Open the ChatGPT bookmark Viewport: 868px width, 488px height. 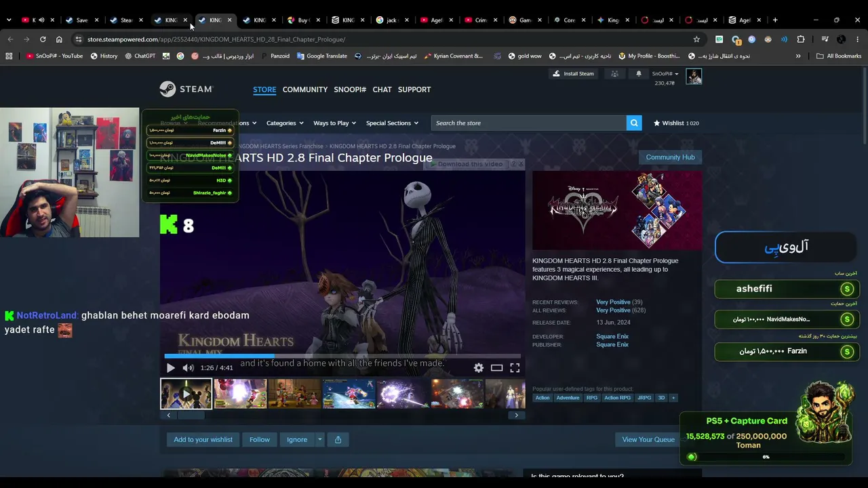click(x=140, y=56)
